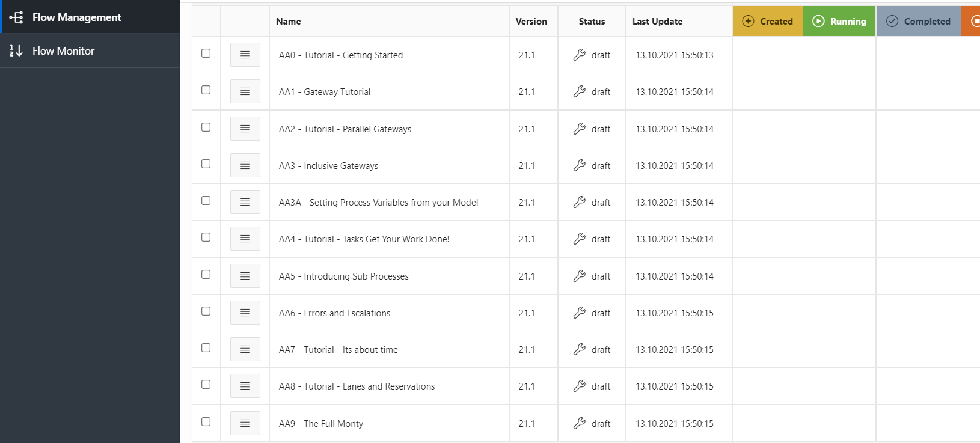Screen dimensions: 980x443
Task: Open the actions menu icon for AA0 row
Action: click(x=245, y=54)
